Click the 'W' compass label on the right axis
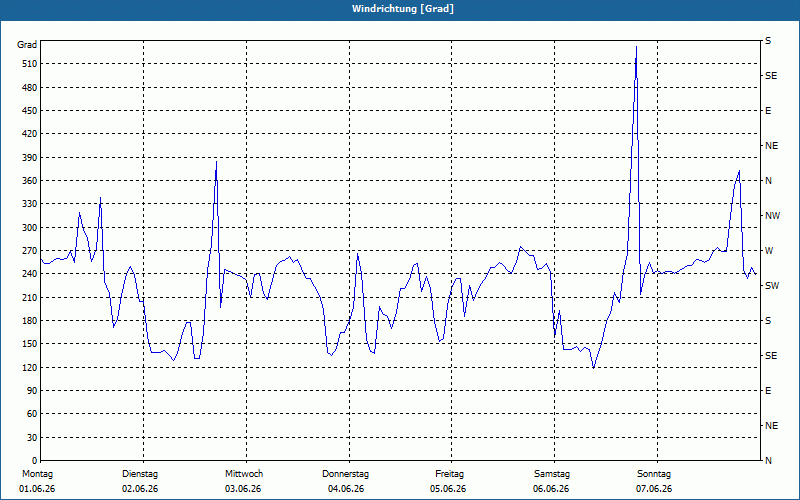The height and width of the screenshot is (500, 800). point(769,251)
